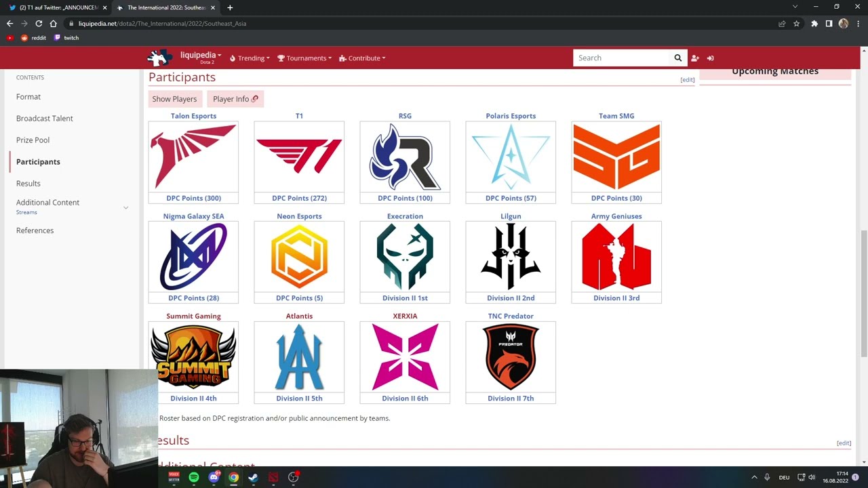Screen dimensions: 868x488
Task: Open the DPC Points (272) link
Action: click(x=299, y=198)
